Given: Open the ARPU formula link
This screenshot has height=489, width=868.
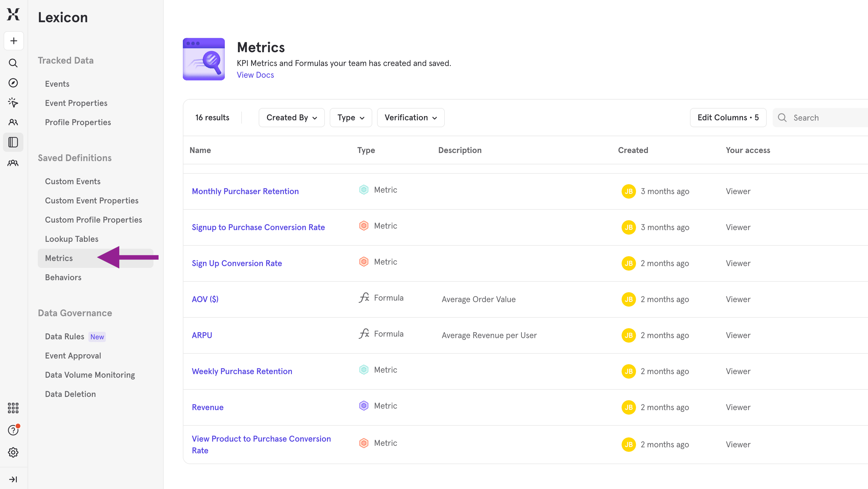Looking at the screenshot, I should tap(202, 335).
